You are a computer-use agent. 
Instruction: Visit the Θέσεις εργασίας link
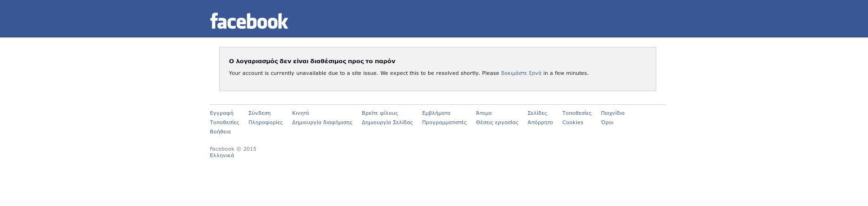(x=497, y=122)
